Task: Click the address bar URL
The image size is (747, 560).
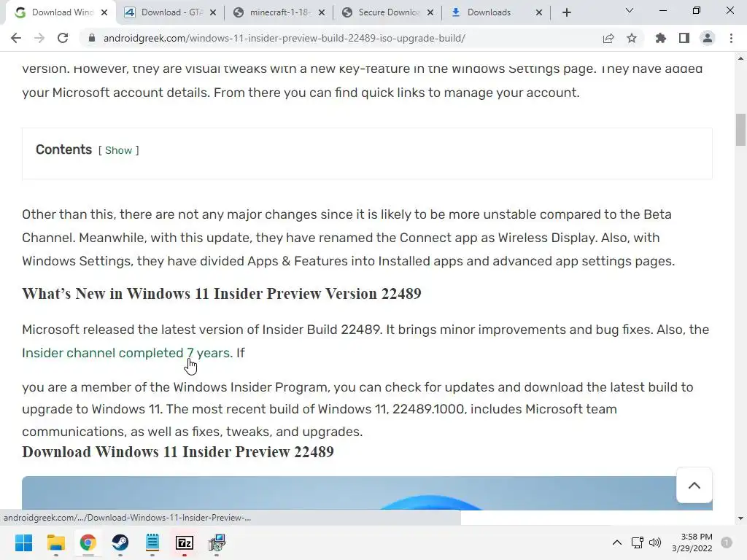Action: (284, 38)
